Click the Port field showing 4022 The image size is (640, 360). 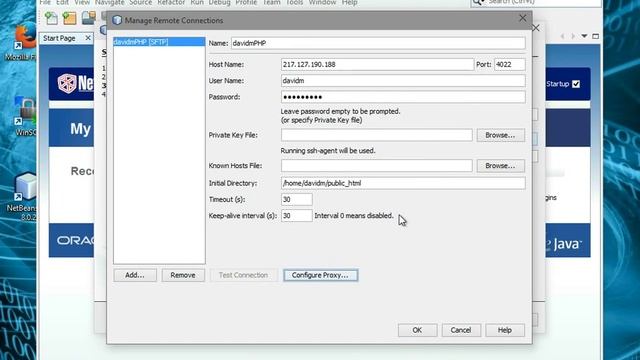tap(509, 64)
